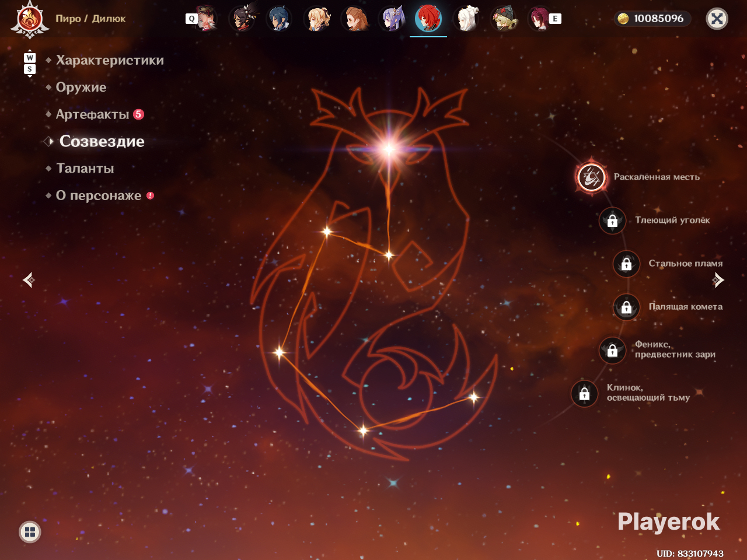Click the Клинок, освещающий тьму label

coord(648,393)
